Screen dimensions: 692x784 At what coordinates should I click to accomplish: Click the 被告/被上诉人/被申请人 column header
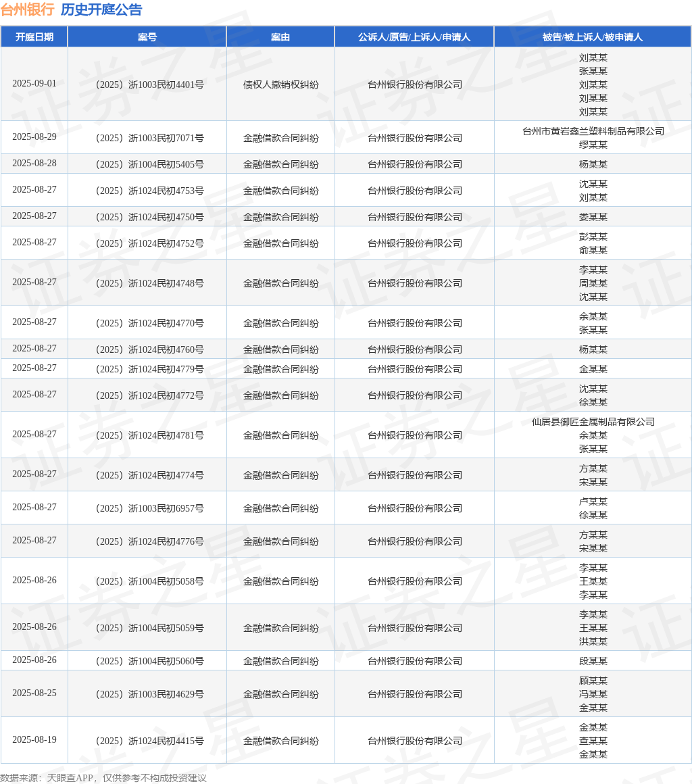pos(593,37)
